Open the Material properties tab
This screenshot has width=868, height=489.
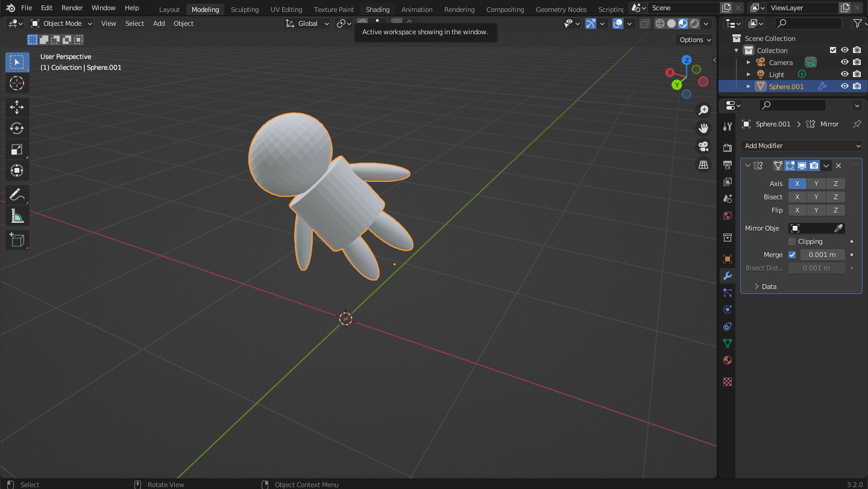[x=728, y=360]
